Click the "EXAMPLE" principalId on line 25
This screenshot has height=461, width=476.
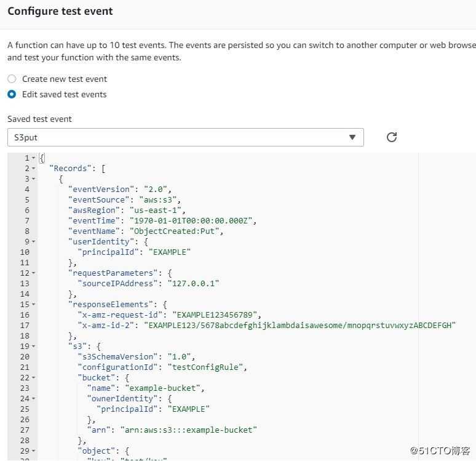189,409
